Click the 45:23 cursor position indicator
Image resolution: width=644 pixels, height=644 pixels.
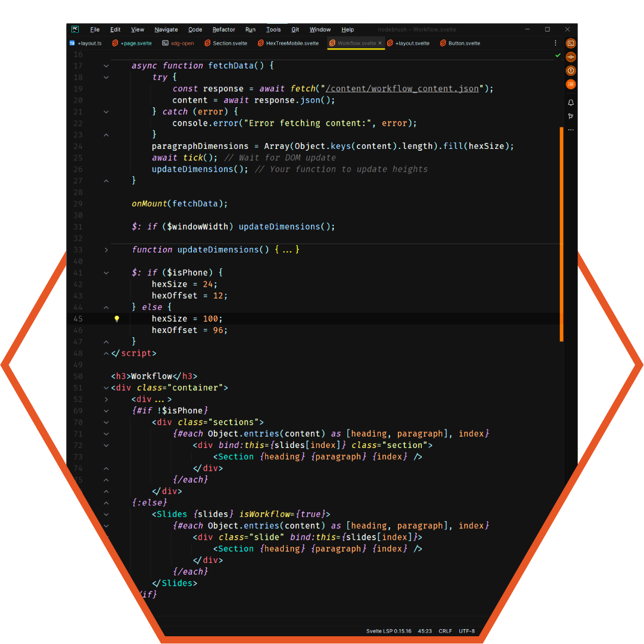click(425, 631)
